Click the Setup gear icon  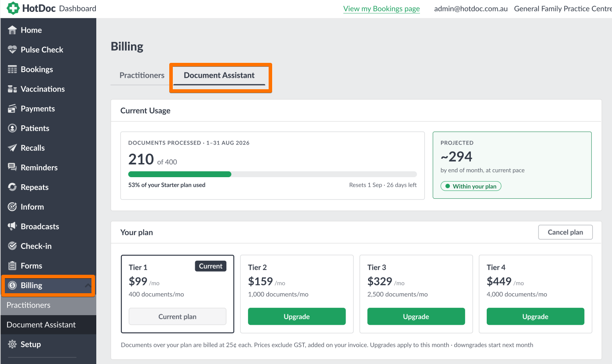pyautogui.click(x=12, y=344)
